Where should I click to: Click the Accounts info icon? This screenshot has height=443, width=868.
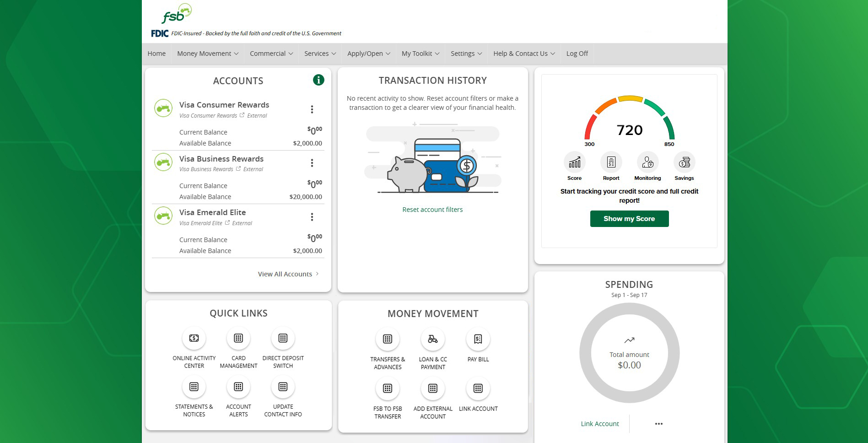(318, 79)
